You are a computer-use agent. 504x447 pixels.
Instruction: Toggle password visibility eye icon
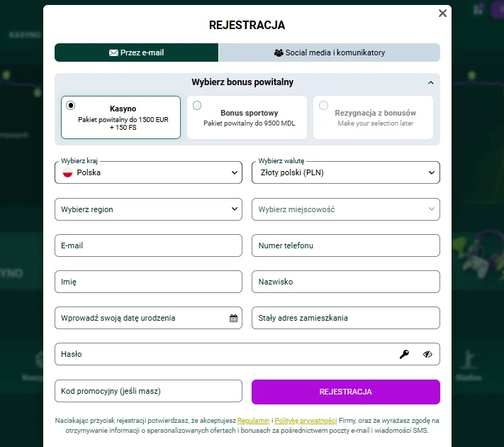point(427,354)
